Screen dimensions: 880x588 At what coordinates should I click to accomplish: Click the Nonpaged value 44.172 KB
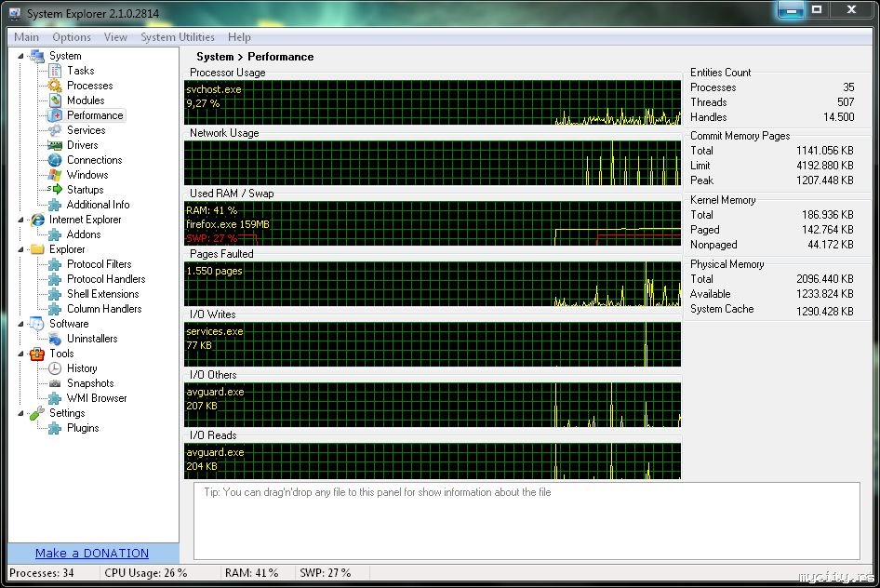pyautogui.click(x=831, y=245)
